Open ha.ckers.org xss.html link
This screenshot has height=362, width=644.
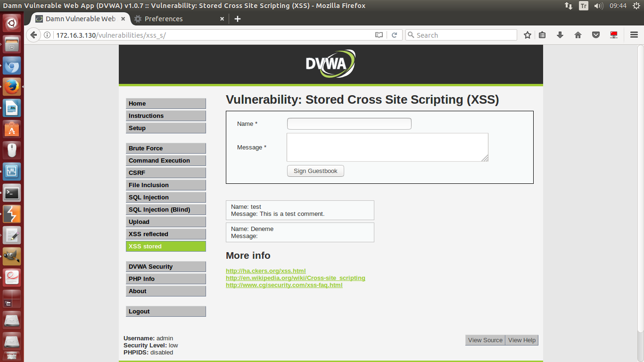(266, 271)
